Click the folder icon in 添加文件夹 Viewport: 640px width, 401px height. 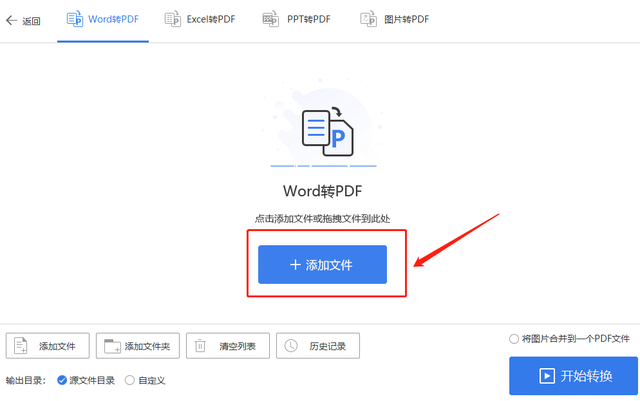click(112, 346)
